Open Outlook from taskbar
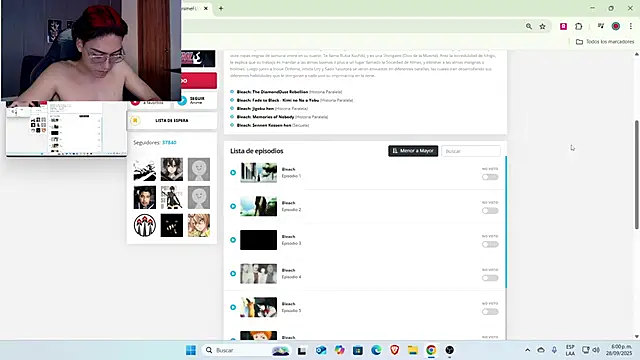The height and width of the screenshot is (360, 640). pyautogui.click(x=321, y=350)
